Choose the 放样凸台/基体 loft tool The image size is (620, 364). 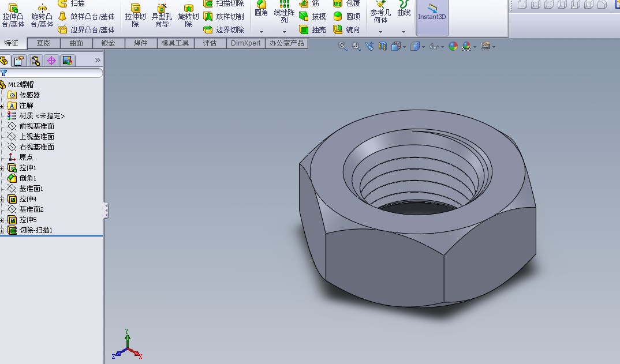coord(86,16)
